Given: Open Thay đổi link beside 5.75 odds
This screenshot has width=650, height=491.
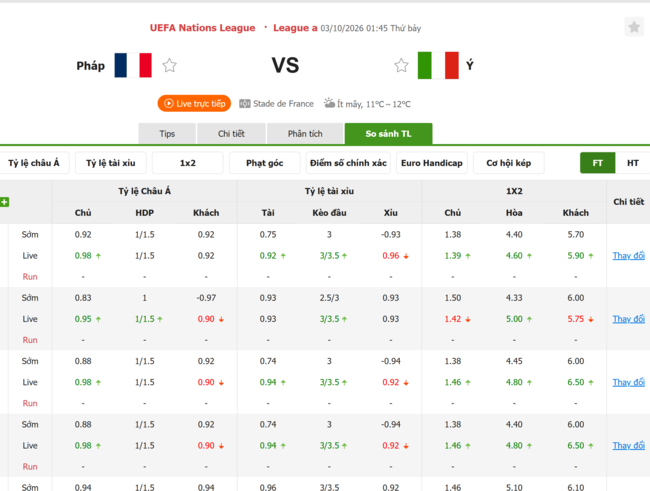Looking at the screenshot, I should point(628,319).
